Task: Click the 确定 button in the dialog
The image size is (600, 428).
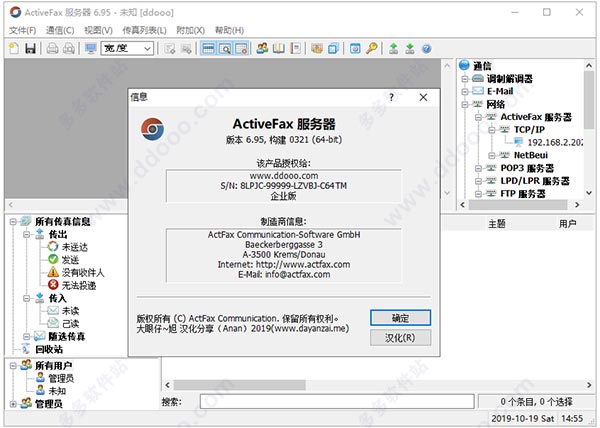Action: [x=400, y=318]
